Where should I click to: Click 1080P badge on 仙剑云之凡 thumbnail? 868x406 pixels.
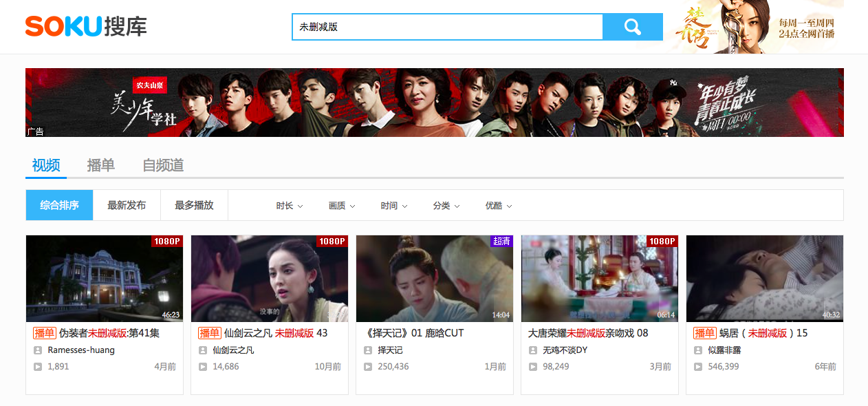tap(332, 242)
